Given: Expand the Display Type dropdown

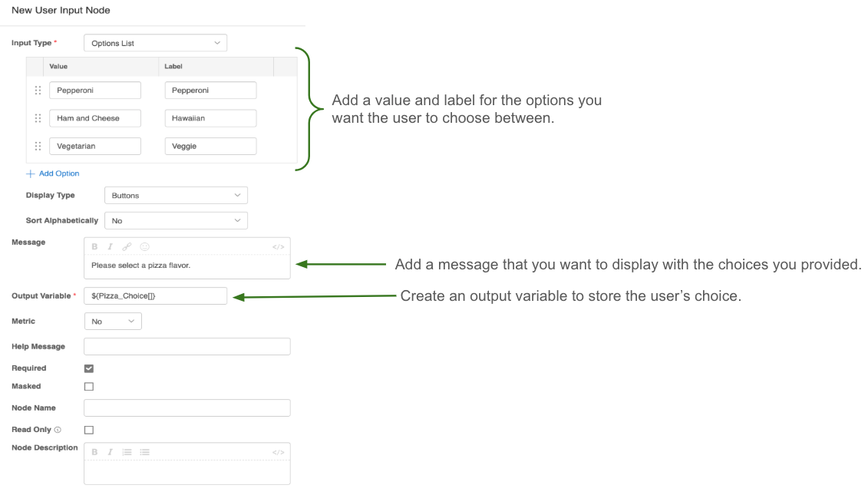Looking at the screenshot, I should 176,196.
